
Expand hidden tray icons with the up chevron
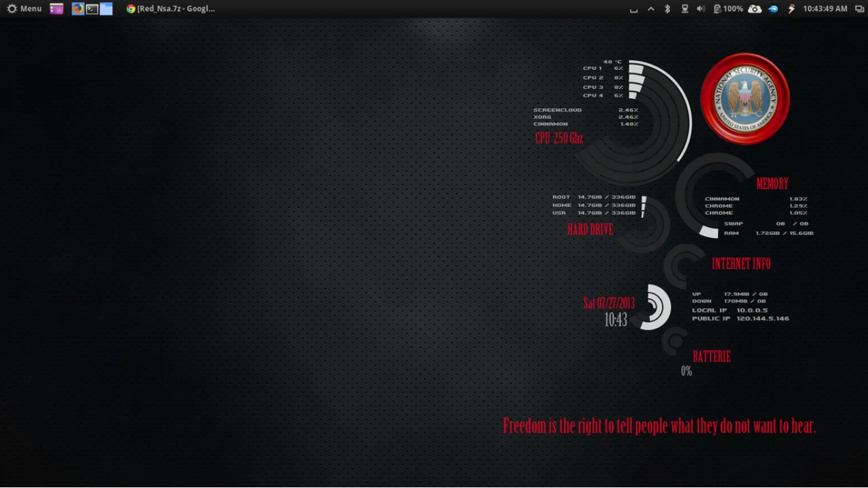(x=651, y=9)
